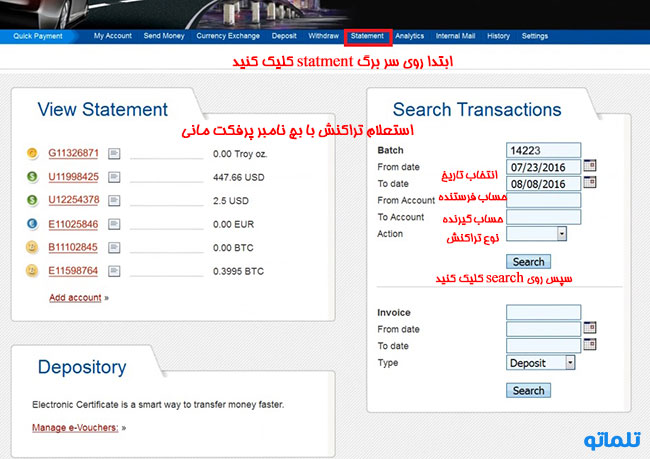
Task: Open Settings from navigation bar
Action: point(535,36)
